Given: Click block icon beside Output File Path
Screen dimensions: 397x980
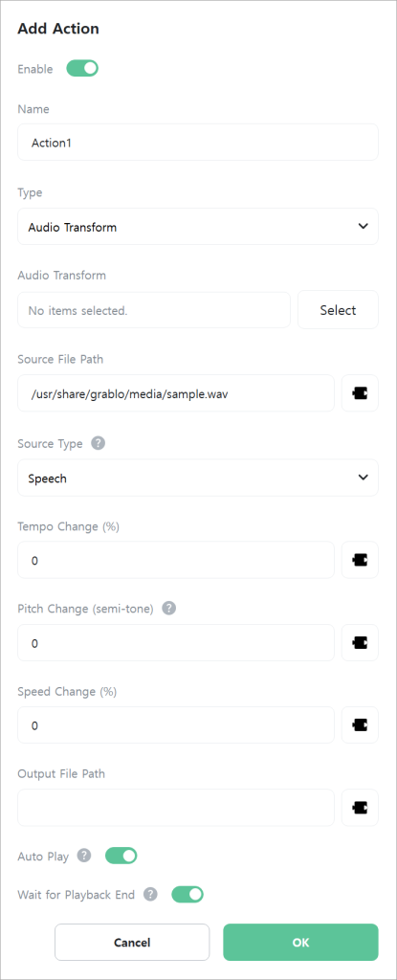Looking at the screenshot, I should pyautogui.click(x=360, y=808).
